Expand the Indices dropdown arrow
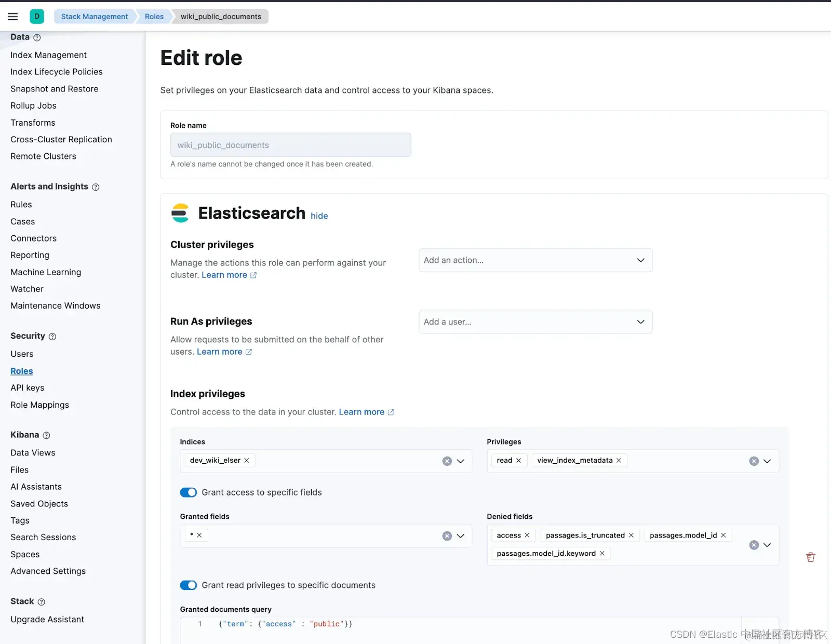This screenshot has width=831, height=644. click(461, 461)
